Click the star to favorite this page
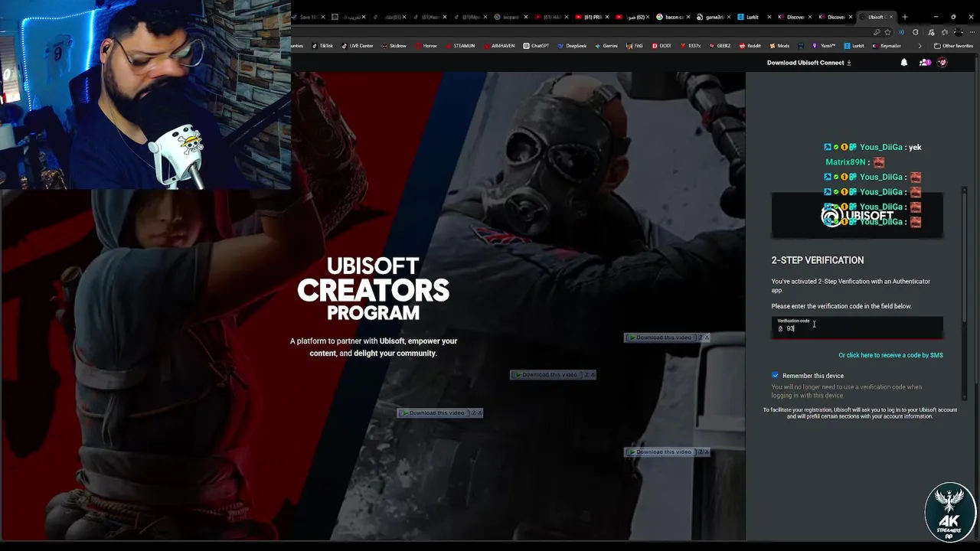Screen dimensions: 980x551 click(887, 32)
